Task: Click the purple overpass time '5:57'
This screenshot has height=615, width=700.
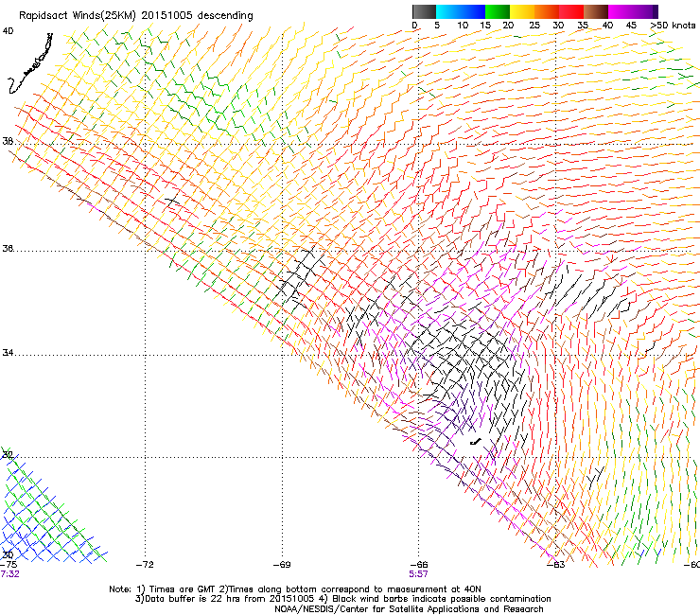Action: click(x=418, y=574)
